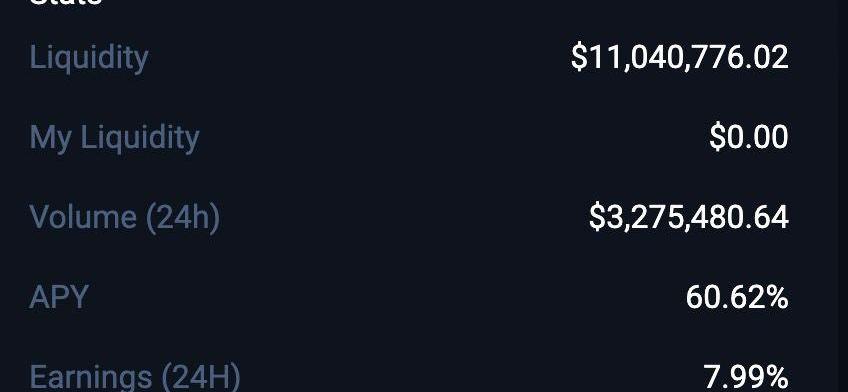Click the My Liquidity label
The width and height of the screenshot is (848, 392).
pyautogui.click(x=114, y=138)
